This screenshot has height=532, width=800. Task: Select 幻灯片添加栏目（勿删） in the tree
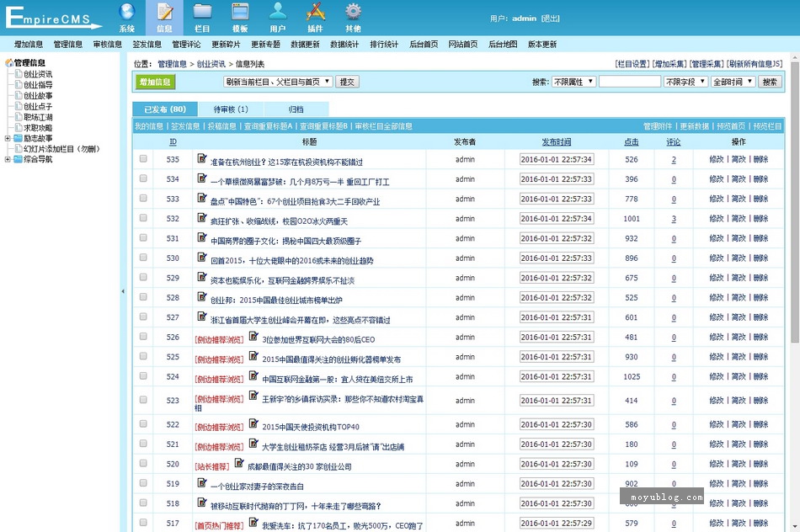61,149
